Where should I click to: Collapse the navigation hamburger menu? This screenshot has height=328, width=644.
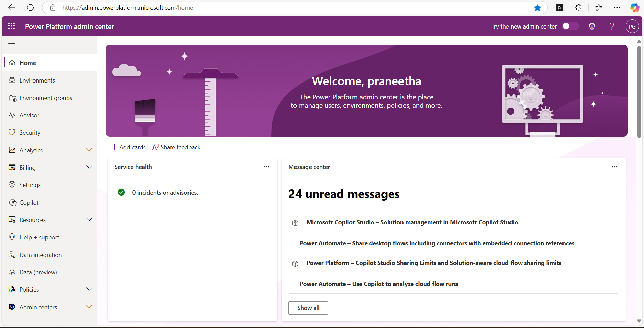tap(12, 45)
